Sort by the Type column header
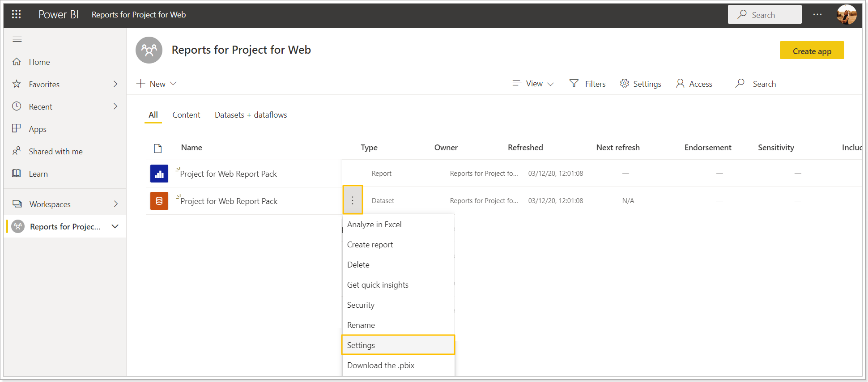Viewport: 868px width, 382px height. click(369, 148)
